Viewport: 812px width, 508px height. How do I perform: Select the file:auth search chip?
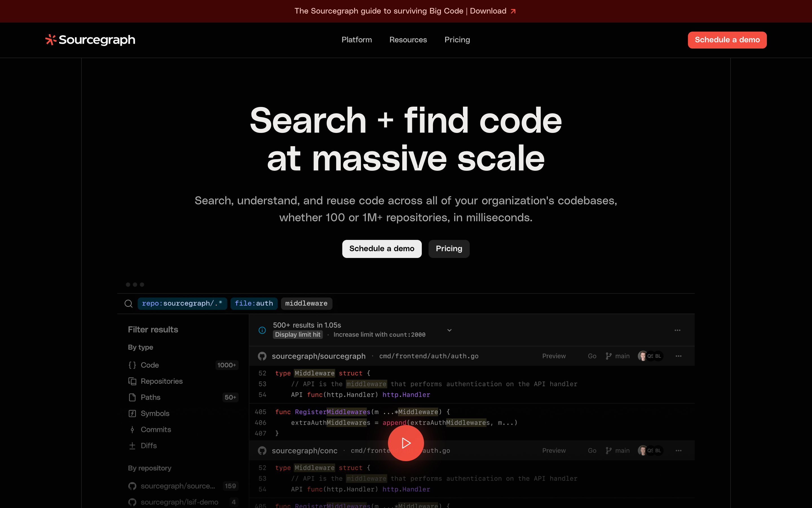(x=254, y=303)
